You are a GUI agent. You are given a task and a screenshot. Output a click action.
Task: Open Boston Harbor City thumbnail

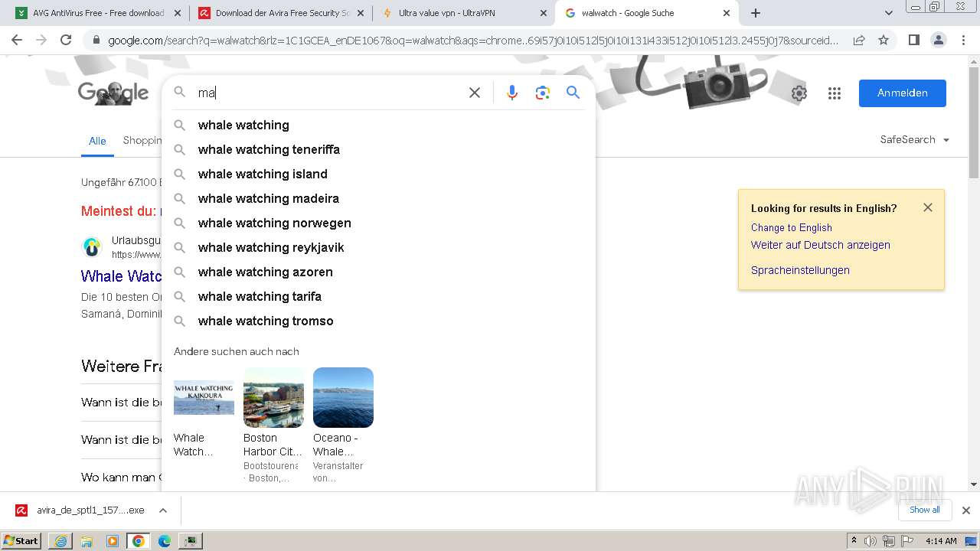273,397
